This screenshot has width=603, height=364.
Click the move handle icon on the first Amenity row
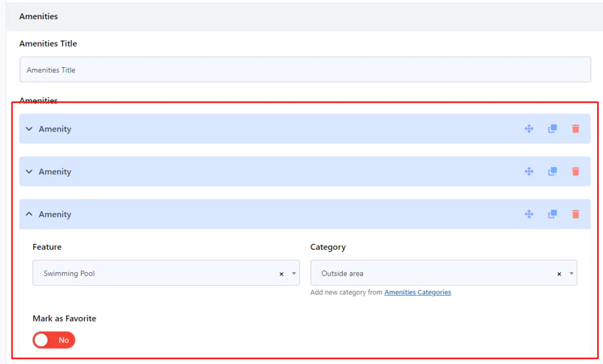(529, 128)
